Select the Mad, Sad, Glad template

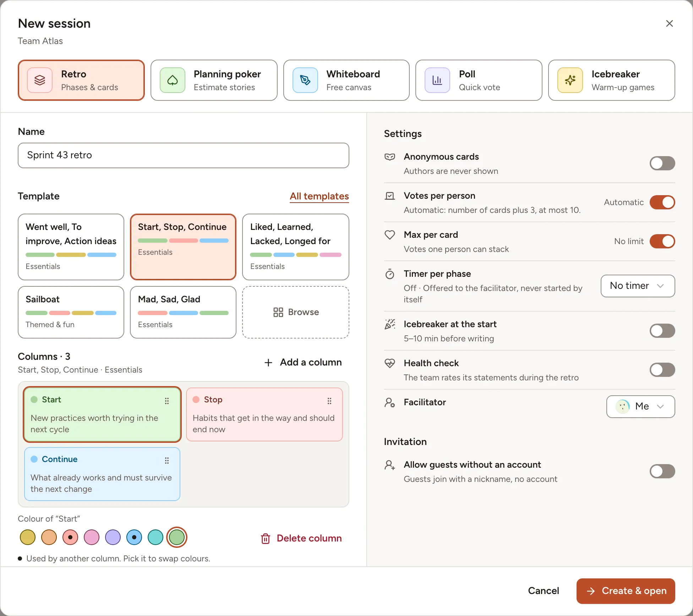(183, 312)
